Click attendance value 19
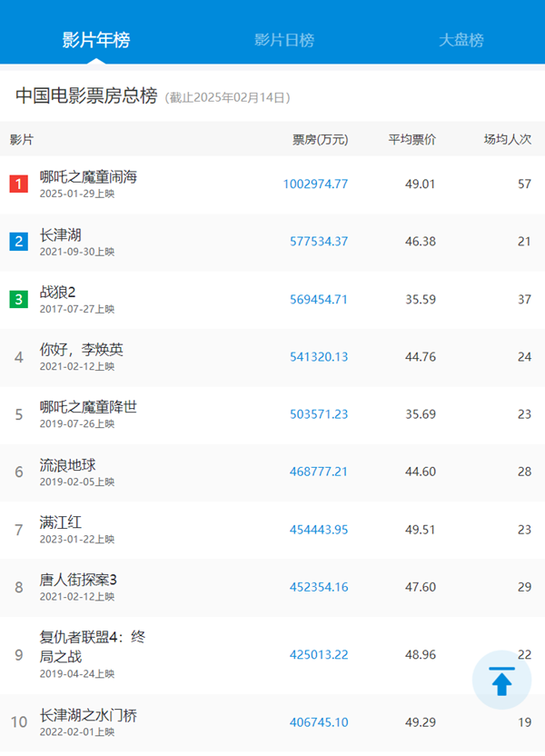Screen dimensions: 545x756 [524, 721]
